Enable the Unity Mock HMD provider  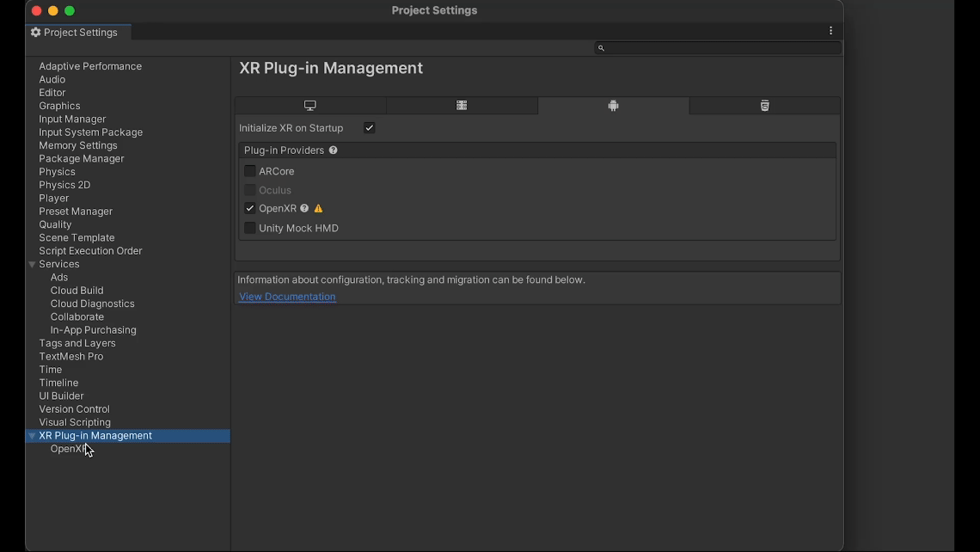[x=250, y=228]
